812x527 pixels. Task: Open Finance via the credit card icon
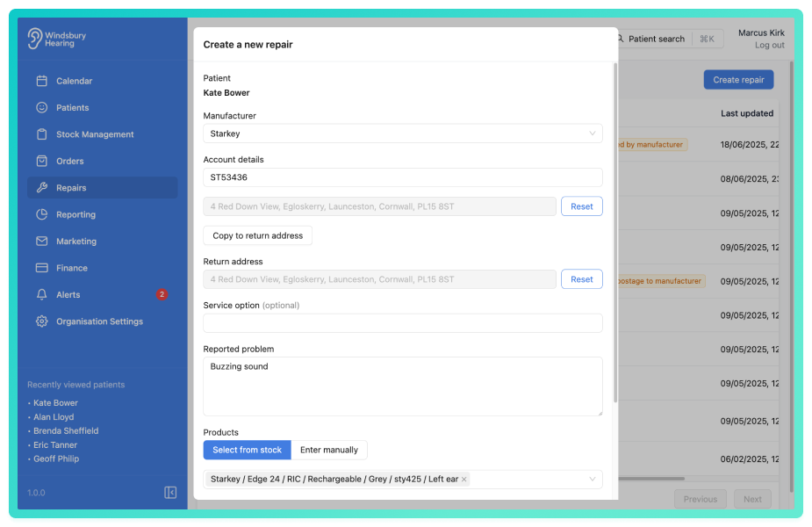tap(42, 268)
